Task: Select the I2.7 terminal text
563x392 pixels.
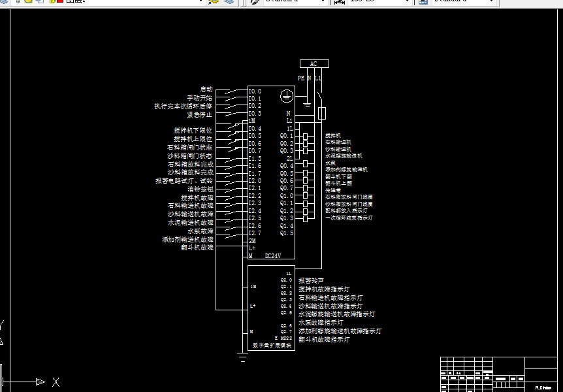Action: 255,233
